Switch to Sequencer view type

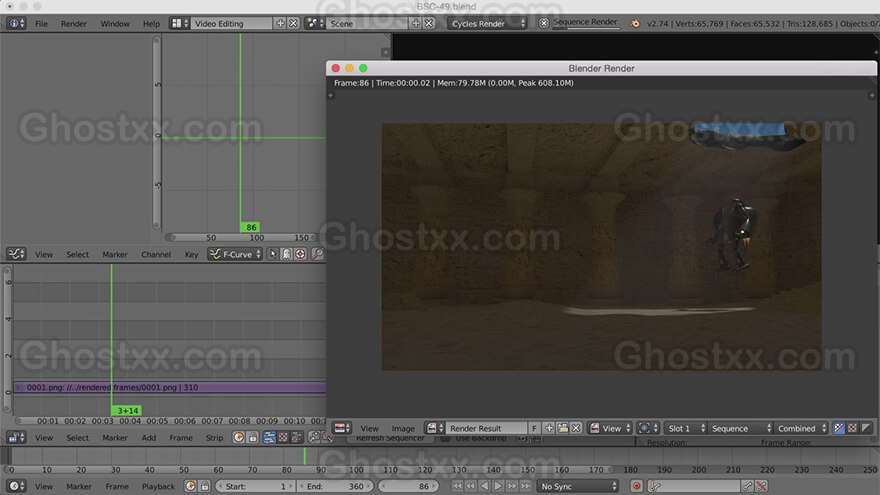(269, 437)
